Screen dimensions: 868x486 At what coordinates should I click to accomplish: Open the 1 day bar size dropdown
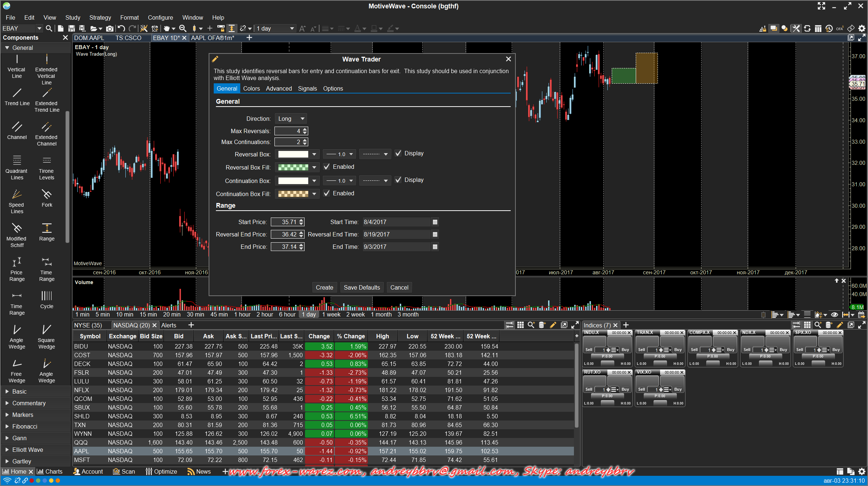(x=275, y=28)
